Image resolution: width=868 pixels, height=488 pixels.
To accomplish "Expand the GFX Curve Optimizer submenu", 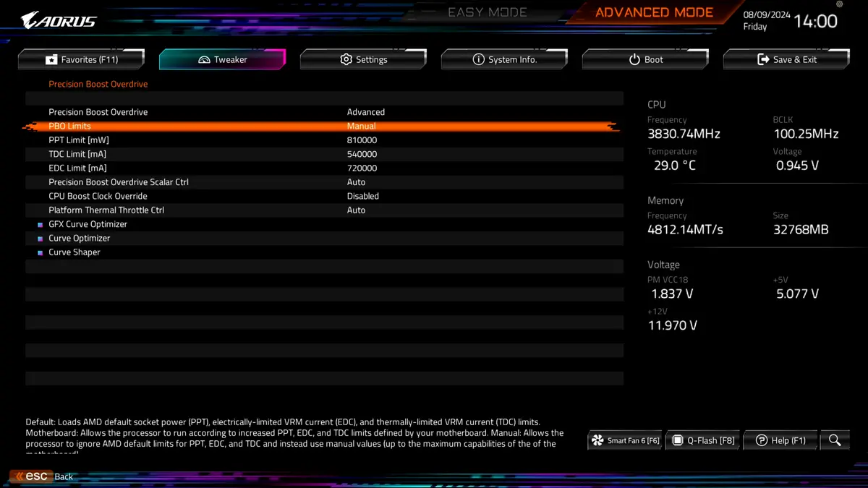I will (x=88, y=224).
